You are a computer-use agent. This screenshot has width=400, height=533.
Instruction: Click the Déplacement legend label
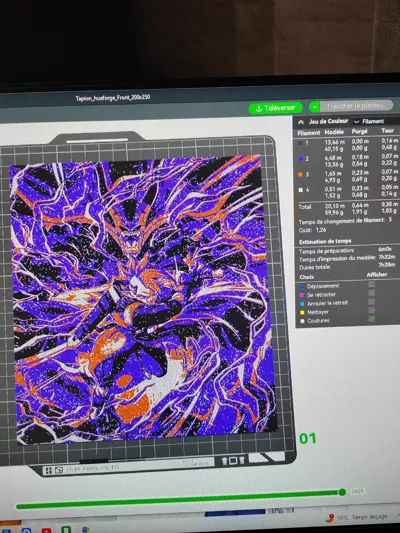coord(323,286)
